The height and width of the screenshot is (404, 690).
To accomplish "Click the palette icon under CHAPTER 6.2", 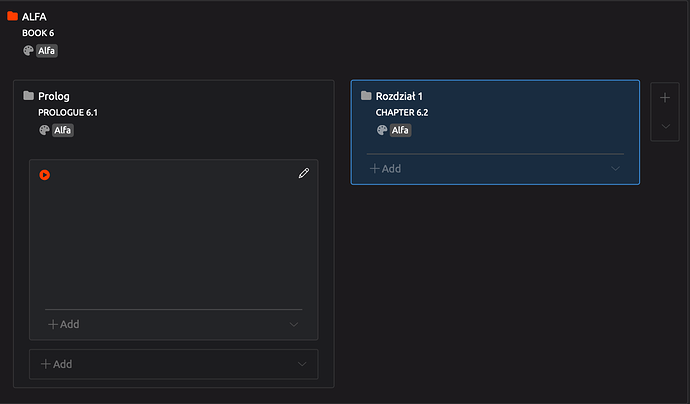I will pos(382,130).
